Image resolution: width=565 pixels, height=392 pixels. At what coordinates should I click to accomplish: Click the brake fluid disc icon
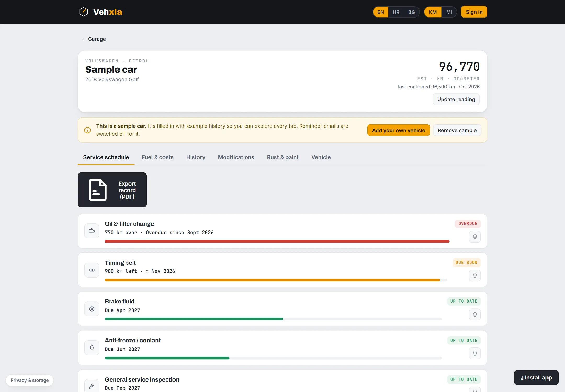tap(92, 309)
